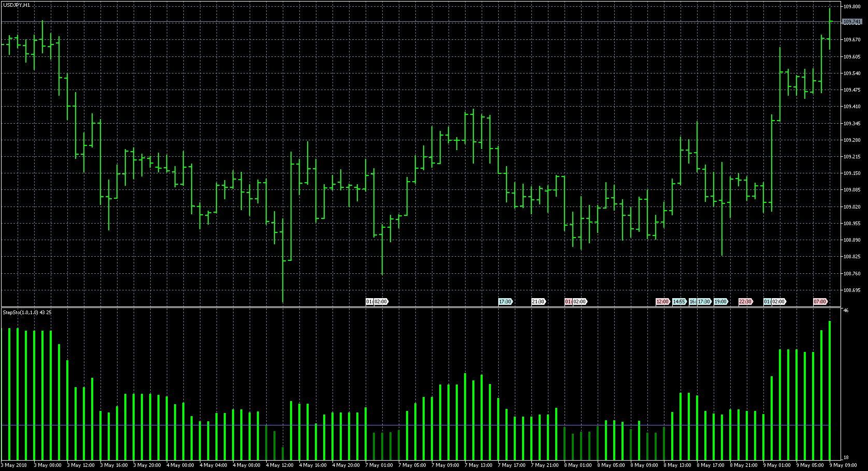This screenshot has height=471, width=868.
Task: Open the pink 07:00 event marker
Action: (820, 302)
